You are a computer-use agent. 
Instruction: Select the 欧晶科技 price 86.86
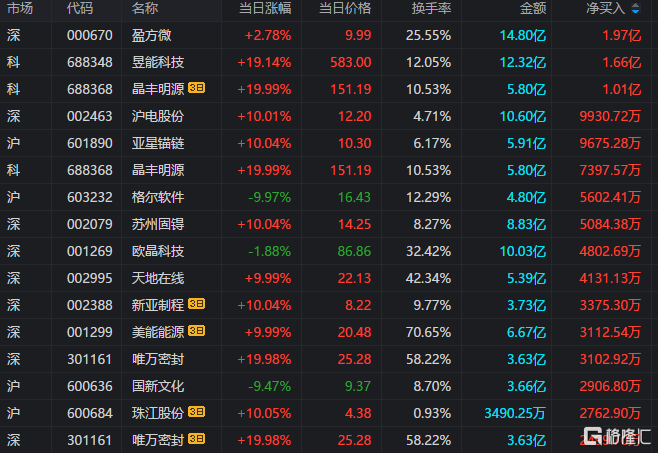(x=354, y=251)
